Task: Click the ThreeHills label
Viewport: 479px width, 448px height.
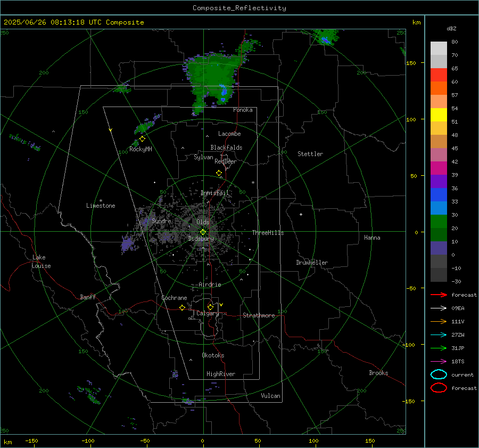Action: pos(268,233)
